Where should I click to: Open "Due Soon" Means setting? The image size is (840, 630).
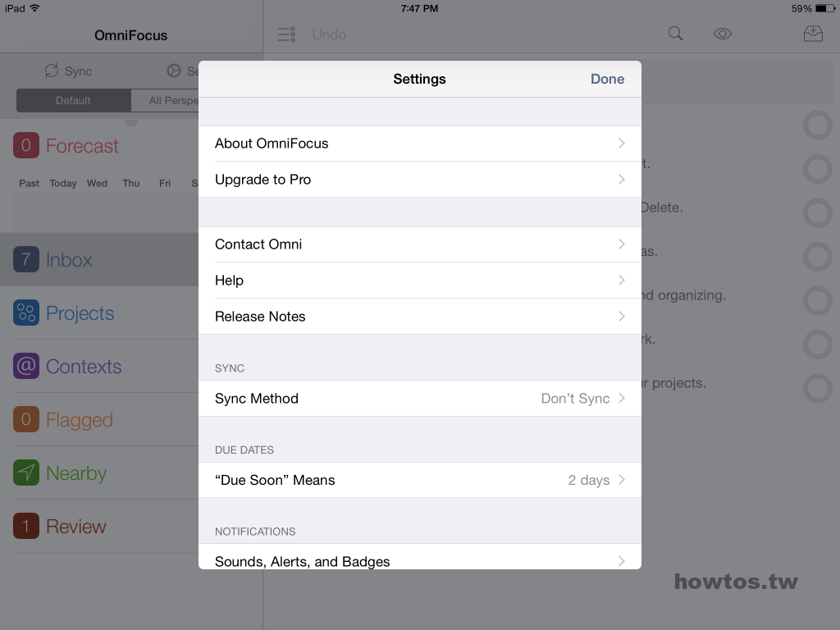click(419, 480)
